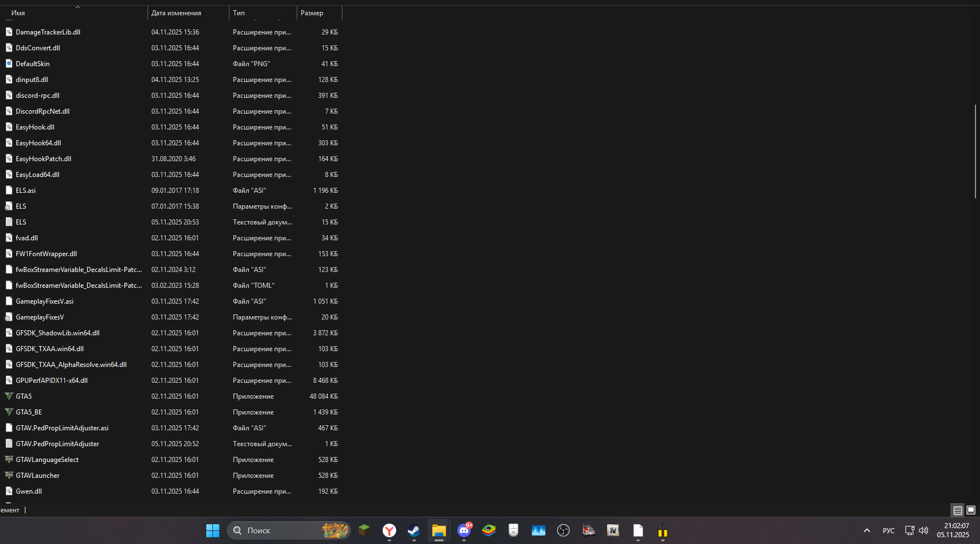Click the GameplayFixesV config file icon

(9, 317)
